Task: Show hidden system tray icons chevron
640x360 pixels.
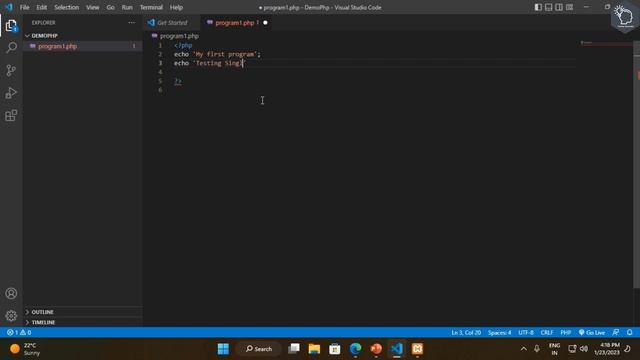Action: click(x=524, y=349)
